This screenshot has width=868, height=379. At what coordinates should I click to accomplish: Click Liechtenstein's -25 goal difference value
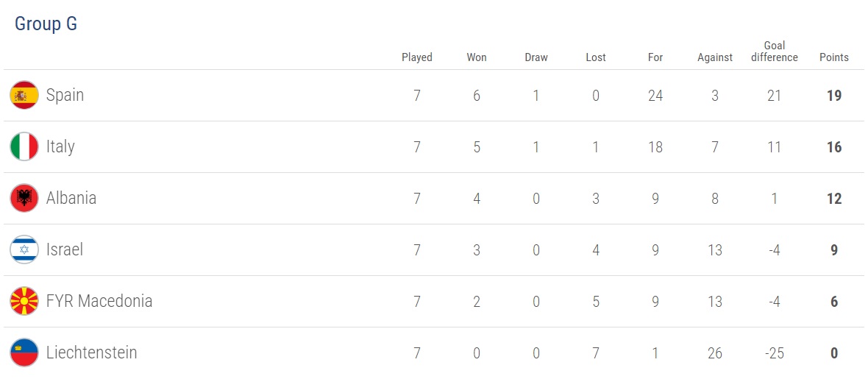774,353
